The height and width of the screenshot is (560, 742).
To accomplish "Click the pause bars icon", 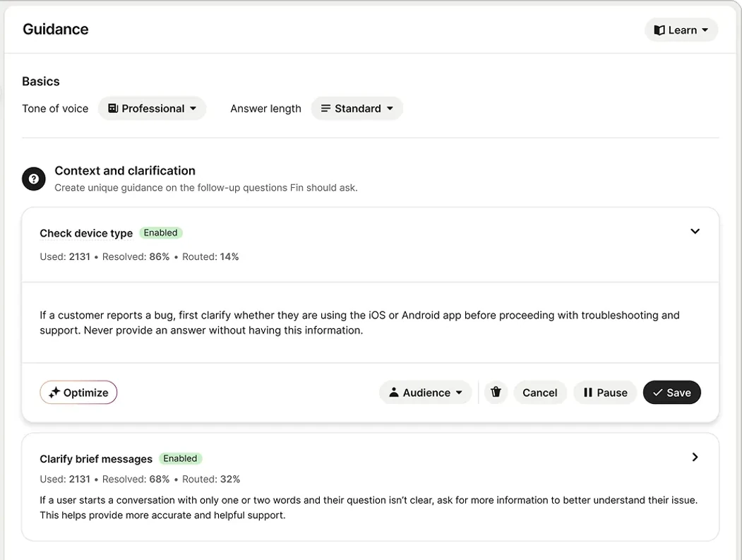I will click(587, 393).
